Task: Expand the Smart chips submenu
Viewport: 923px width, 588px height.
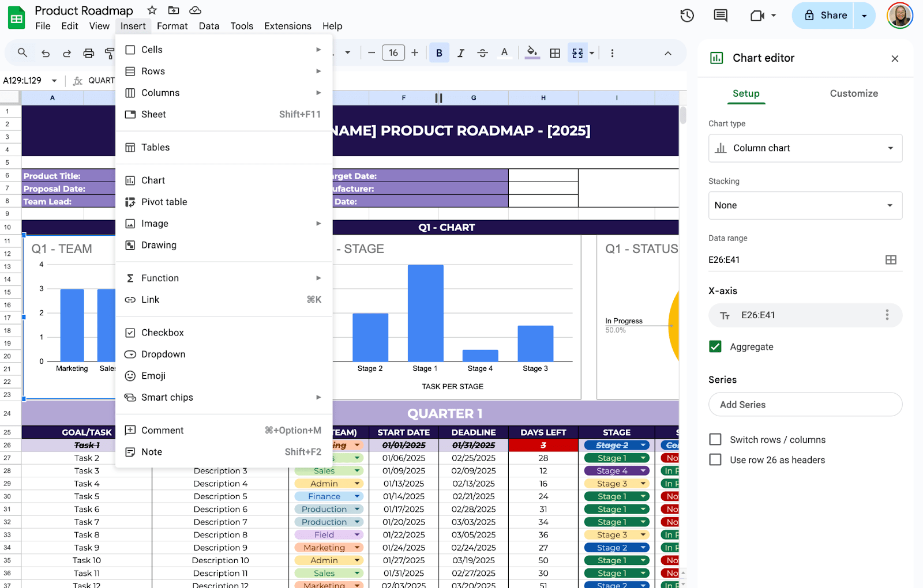Action: point(166,397)
